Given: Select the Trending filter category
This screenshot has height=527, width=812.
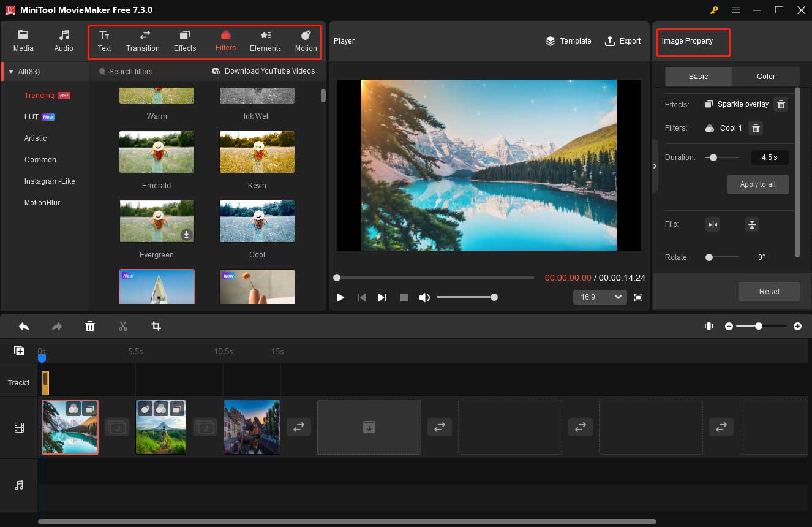Looking at the screenshot, I should pyautogui.click(x=39, y=96).
